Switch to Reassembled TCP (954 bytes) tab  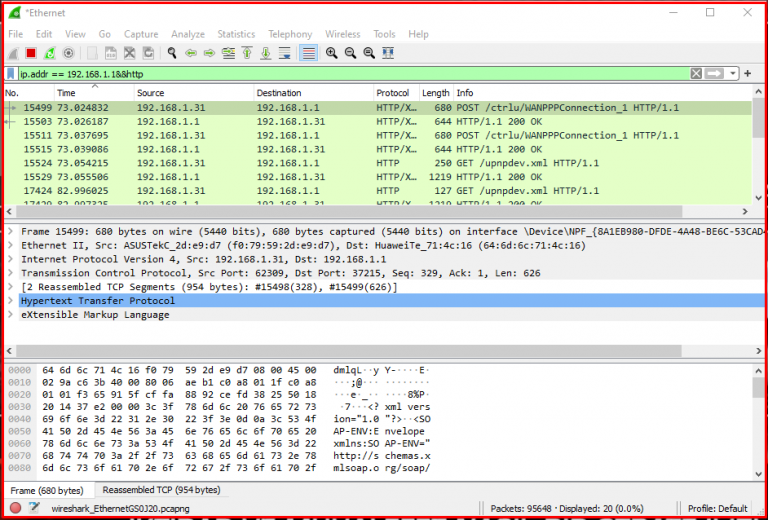(161, 490)
